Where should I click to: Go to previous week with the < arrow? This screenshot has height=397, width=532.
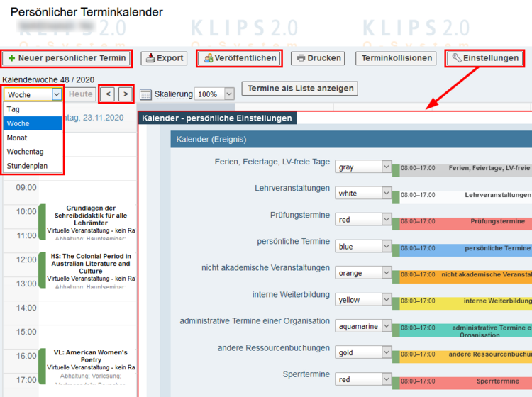108,94
